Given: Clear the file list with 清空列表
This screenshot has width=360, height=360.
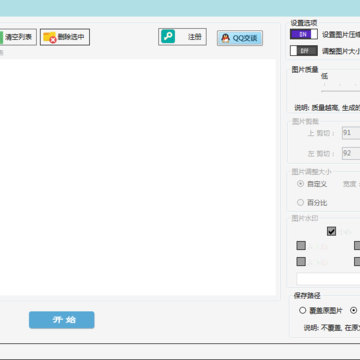Looking at the screenshot, I should coord(18,37).
